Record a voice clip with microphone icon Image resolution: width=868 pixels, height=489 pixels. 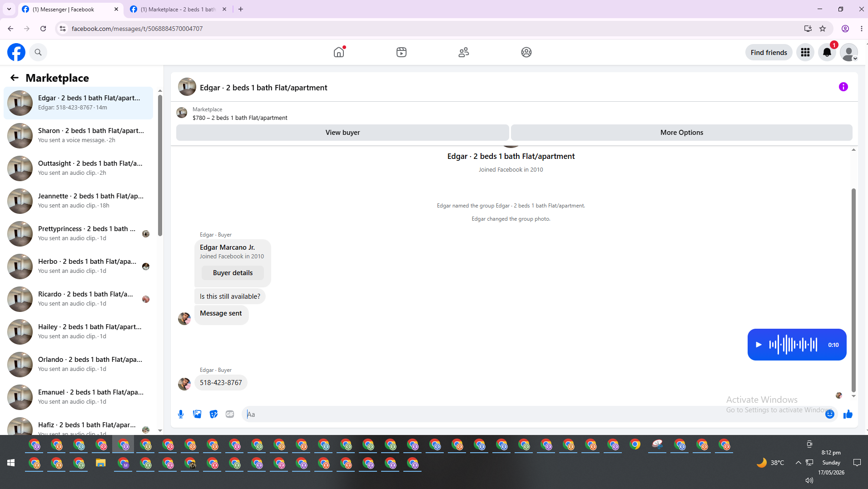pyautogui.click(x=181, y=414)
